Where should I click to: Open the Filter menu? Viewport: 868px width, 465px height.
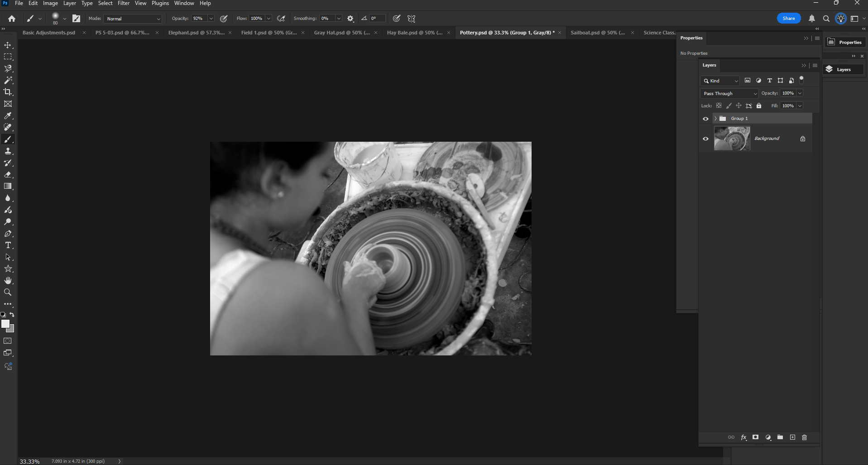(x=123, y=3)
